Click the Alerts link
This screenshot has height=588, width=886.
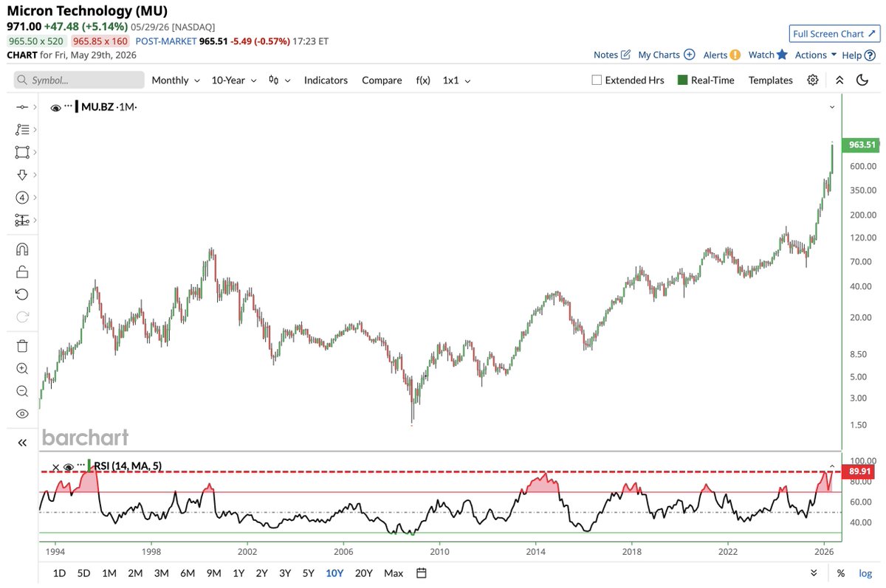click(715, 55)
